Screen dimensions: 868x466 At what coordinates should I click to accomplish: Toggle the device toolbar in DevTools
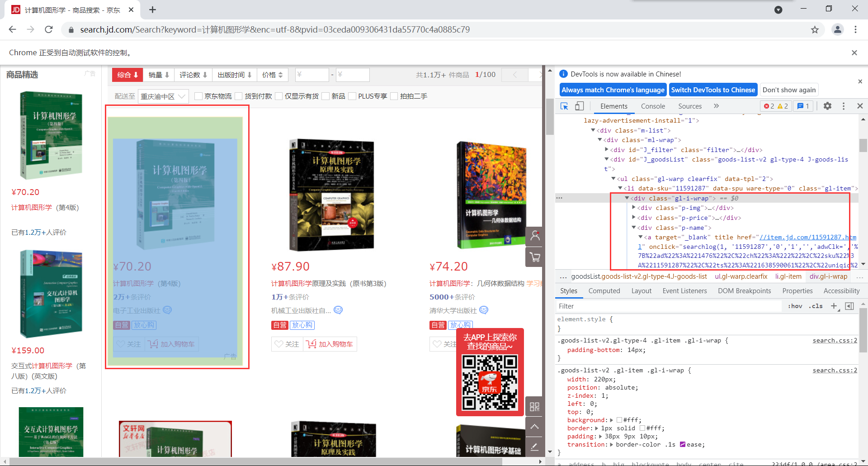(580, 106)
